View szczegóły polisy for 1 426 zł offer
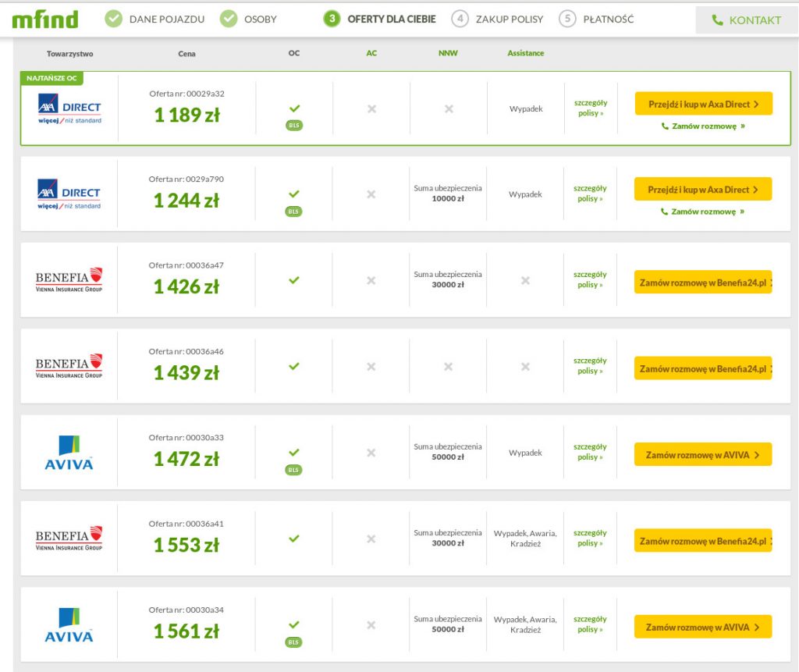Screen dimensions: 799x672 coord(590,280)
